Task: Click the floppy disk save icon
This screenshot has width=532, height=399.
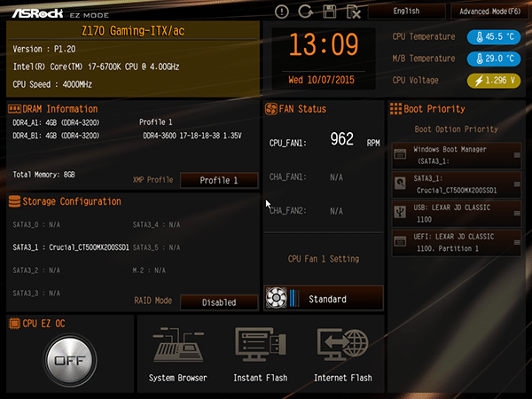Action: (x=329, y=12)
